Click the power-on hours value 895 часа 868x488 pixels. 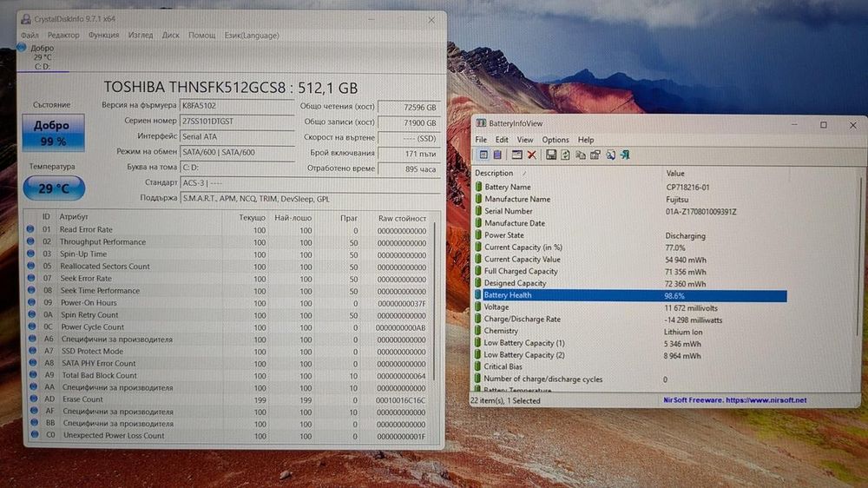pyautogui.click(x=409, y=169)
